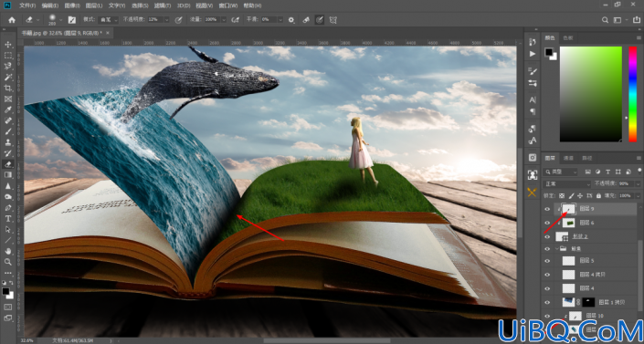Image resolution: width=644 pixels, height=344 pixels.
Task: Open the History panel icon
Action: pos(533,42)
